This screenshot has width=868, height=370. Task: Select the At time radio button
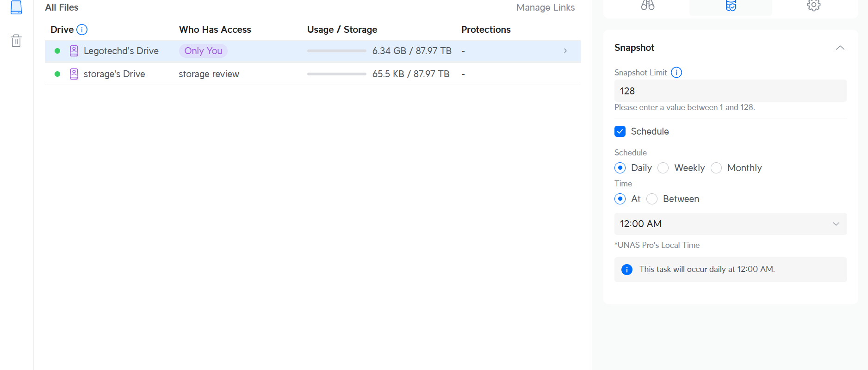(x=620, y=199)
